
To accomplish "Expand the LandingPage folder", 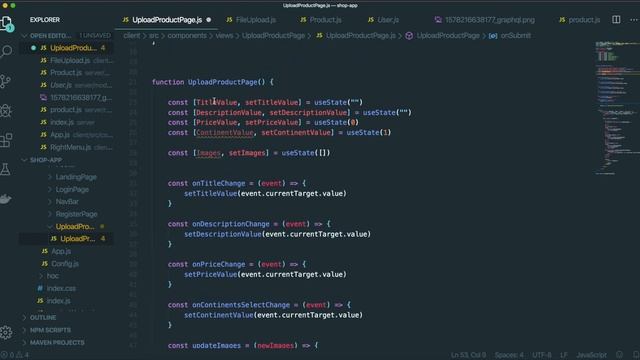I will tap(76, 177).
